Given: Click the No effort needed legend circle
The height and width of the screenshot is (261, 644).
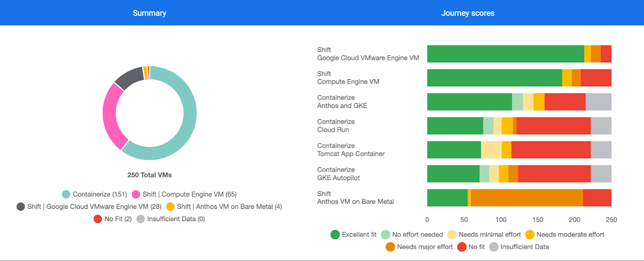Looking at the screenshot, I should coord(386,235).
